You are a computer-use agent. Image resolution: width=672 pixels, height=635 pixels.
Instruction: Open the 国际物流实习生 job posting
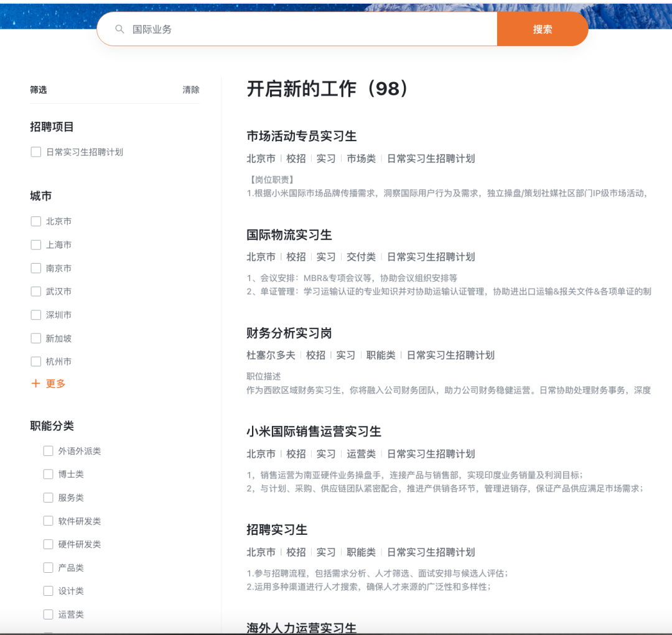click(291, 234)
